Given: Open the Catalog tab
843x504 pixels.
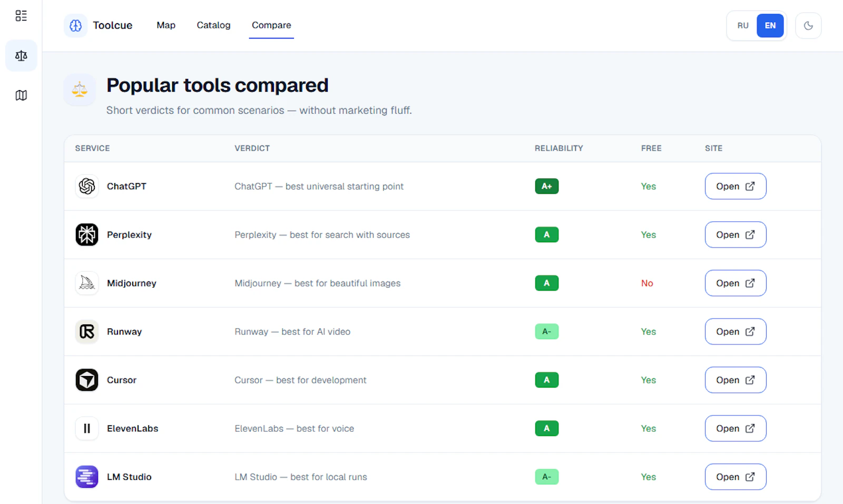Looking at the screenshot, I should 213,25.
